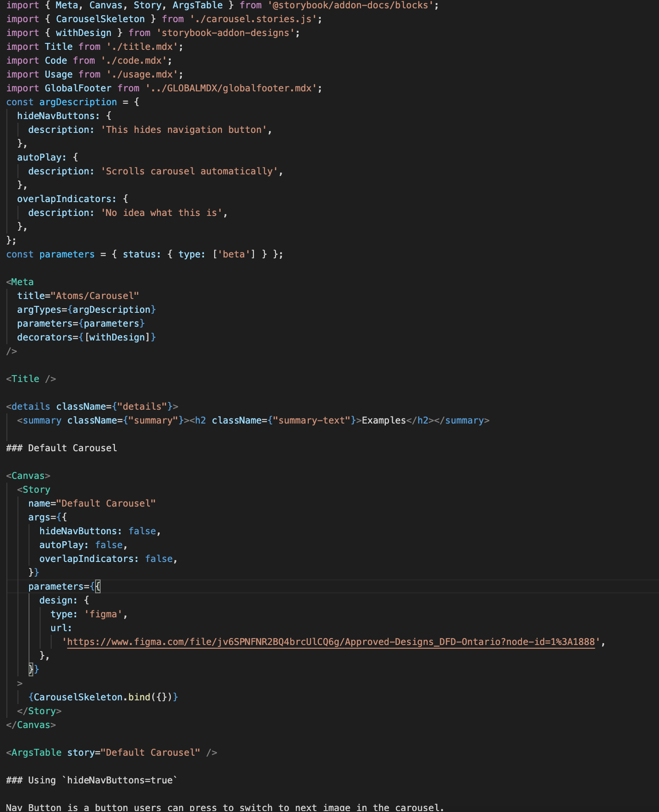Click 'This hides navigation button' description string
The height and width of the screenshot is (812, 659).
184,130
